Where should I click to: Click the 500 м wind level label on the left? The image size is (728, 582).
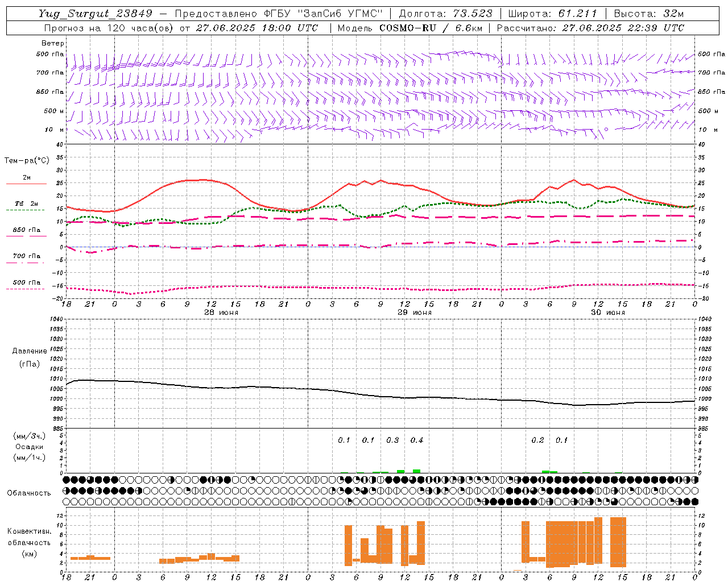click(50, 111)
